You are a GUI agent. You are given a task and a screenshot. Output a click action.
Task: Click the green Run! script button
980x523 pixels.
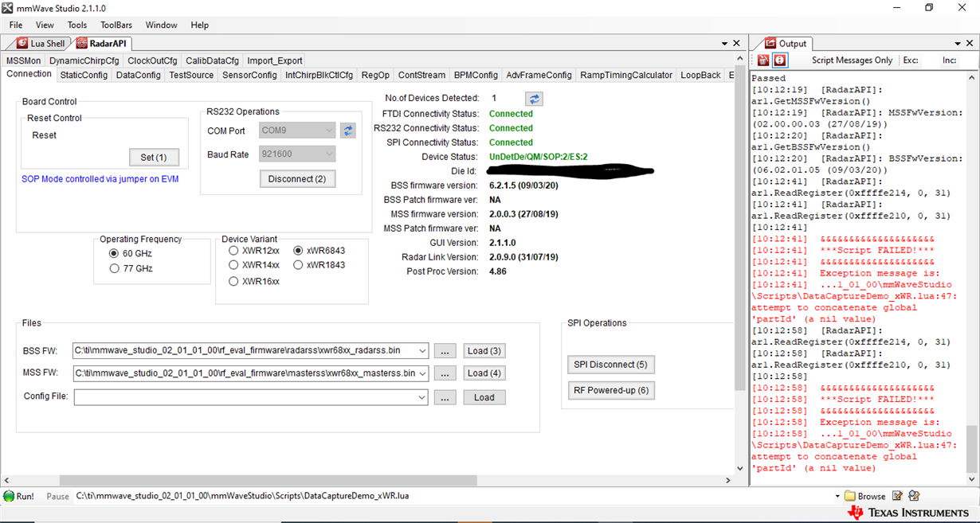pyautogui.click(x=18, y=496)
